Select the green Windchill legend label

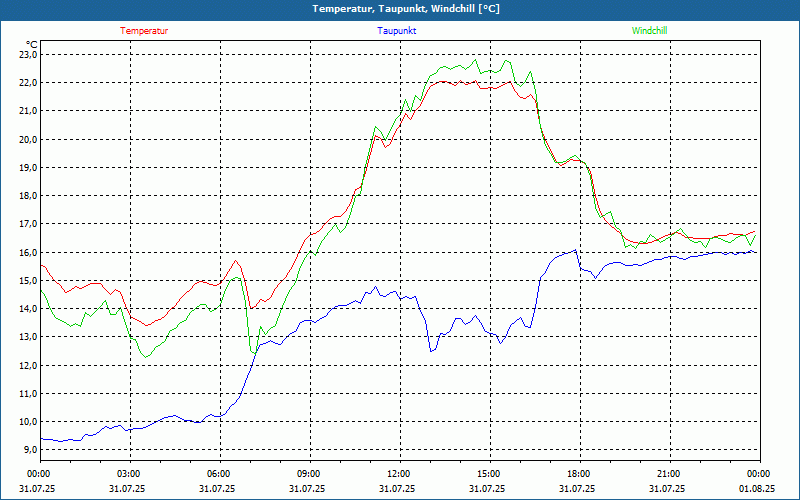pyautogui.click(x=649, y=31)
